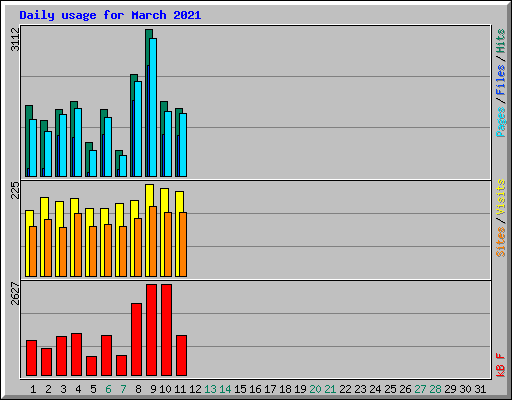The image size is (512, 400).
Task: Click the red KB bar for day 3
Action: (61, 356)
